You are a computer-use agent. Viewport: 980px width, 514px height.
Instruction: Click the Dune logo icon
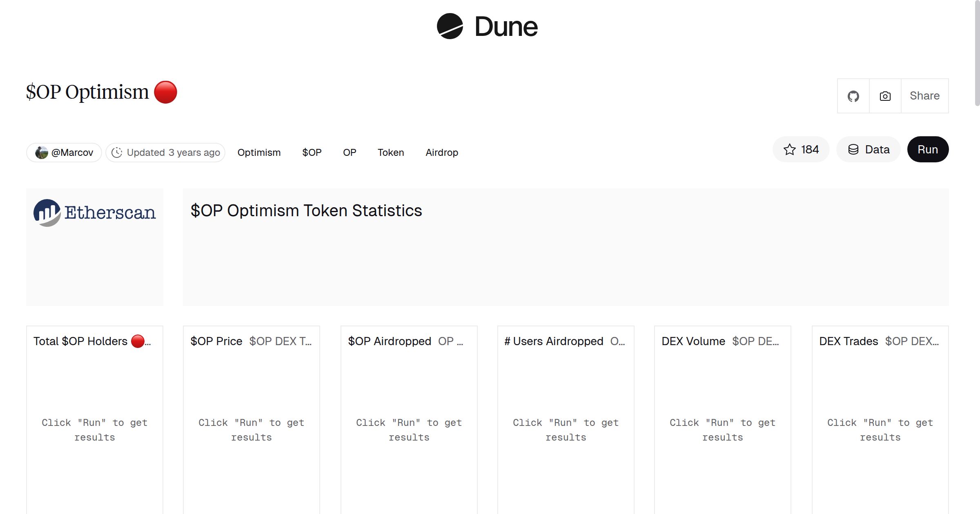pyautogui.click(x=450, y=27)
